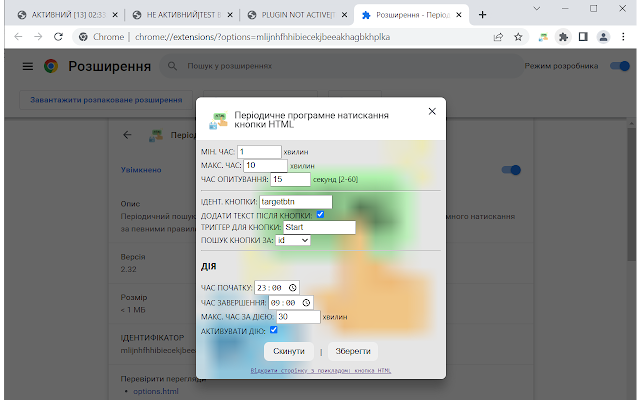Open a new tab with plus button

coord(482,15)
